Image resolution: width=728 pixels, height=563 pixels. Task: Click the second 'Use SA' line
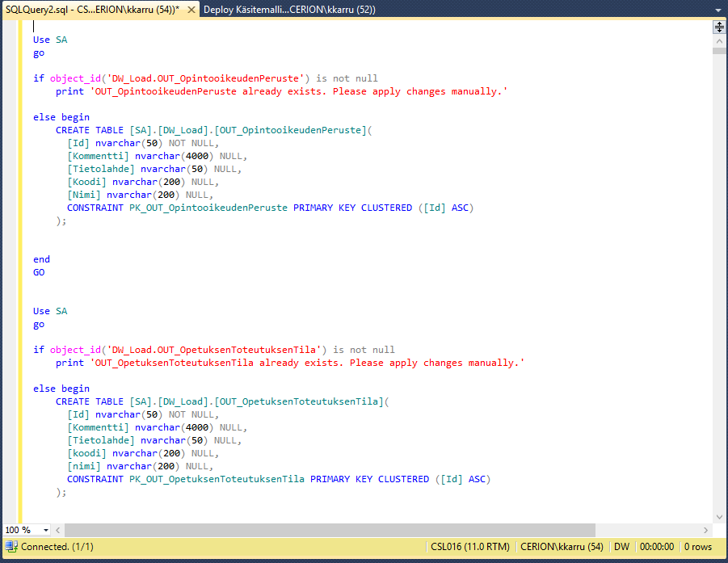point(50,311)
